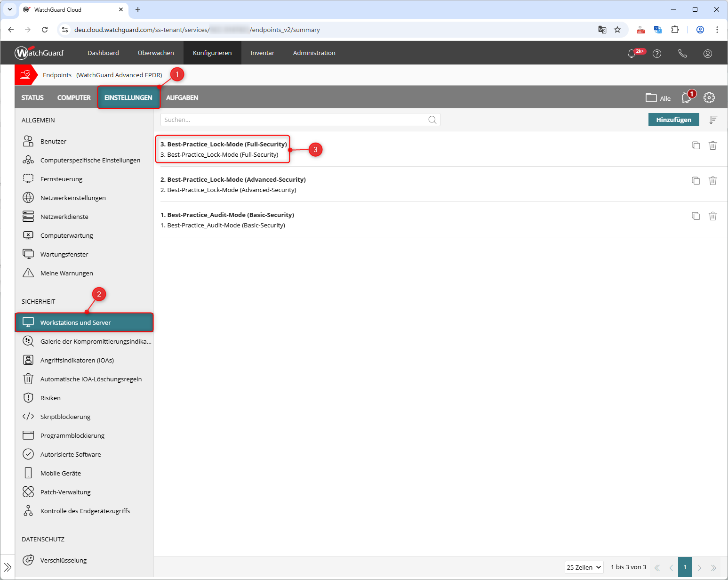
Task: Open the user account icon in header
Action: (707, 54)
